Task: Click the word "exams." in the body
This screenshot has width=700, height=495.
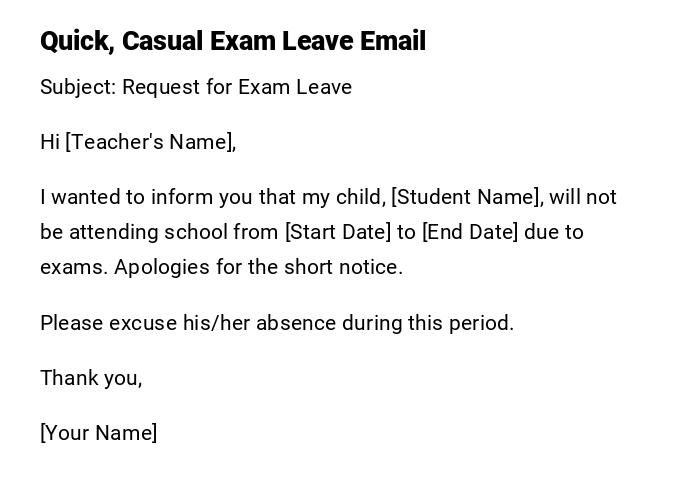Action: coord(74,267)
